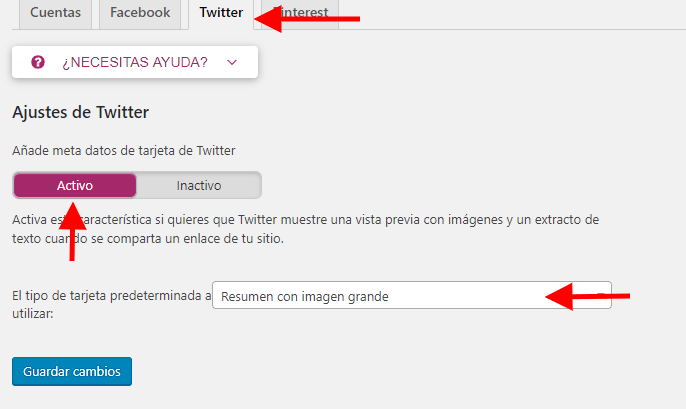The height and width of the screenshot is (409, 686).
Task: Switch to the Facebook tab
Action: coord(140,13)
